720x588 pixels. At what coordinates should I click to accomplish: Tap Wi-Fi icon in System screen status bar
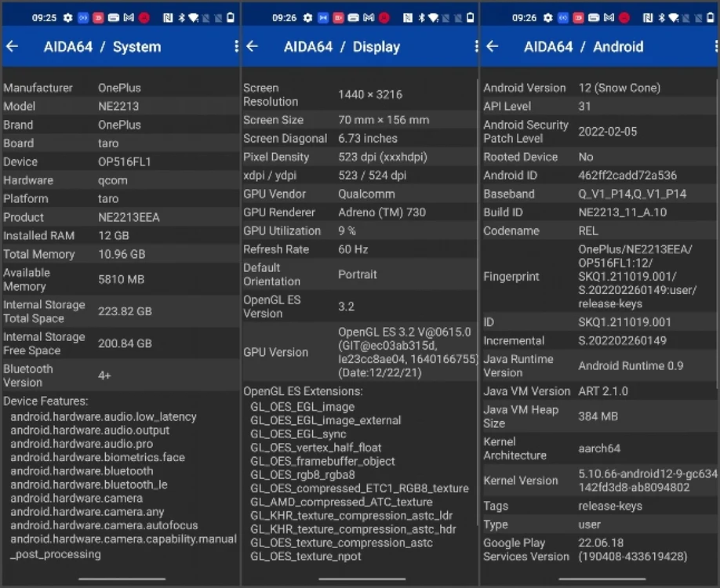tap(194, 18)
